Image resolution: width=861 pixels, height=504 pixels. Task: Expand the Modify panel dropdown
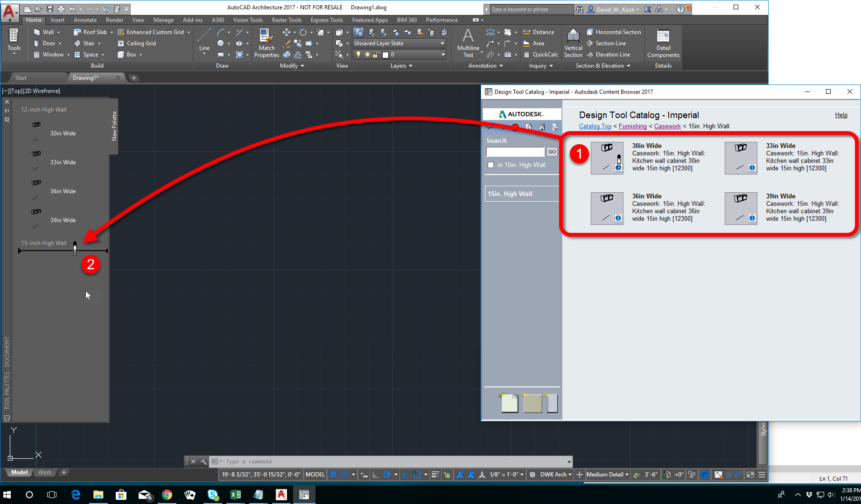[292, 66]
